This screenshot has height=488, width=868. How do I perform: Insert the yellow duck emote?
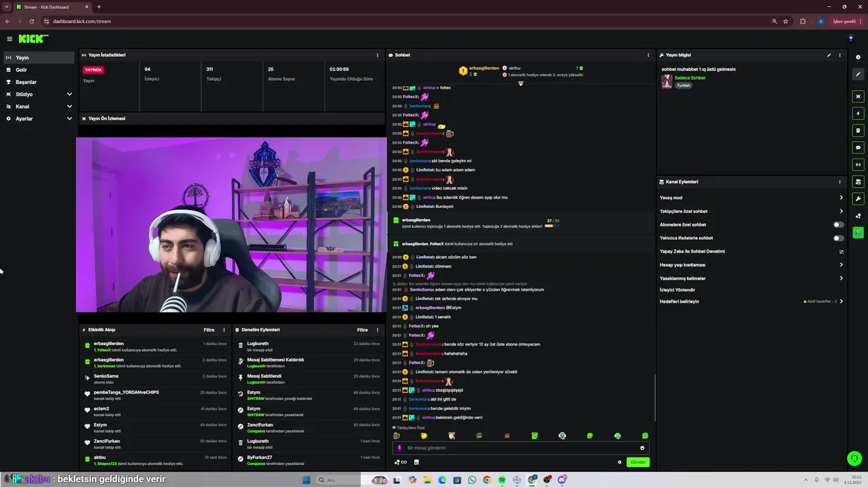[424, 436]
